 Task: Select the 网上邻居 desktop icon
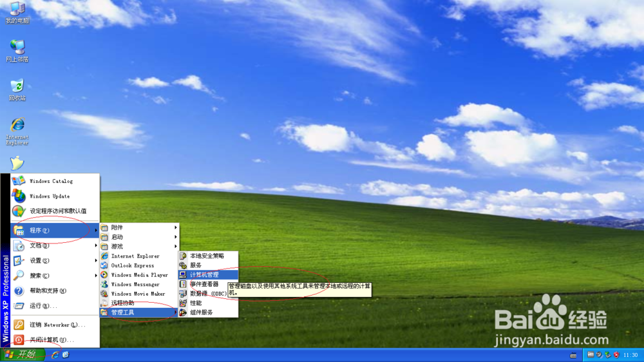point(17,51)
